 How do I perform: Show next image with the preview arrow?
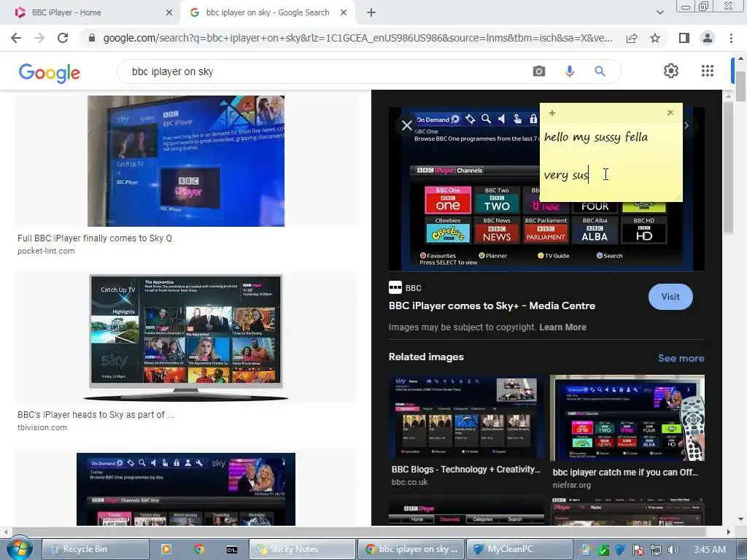click(686, 125)
